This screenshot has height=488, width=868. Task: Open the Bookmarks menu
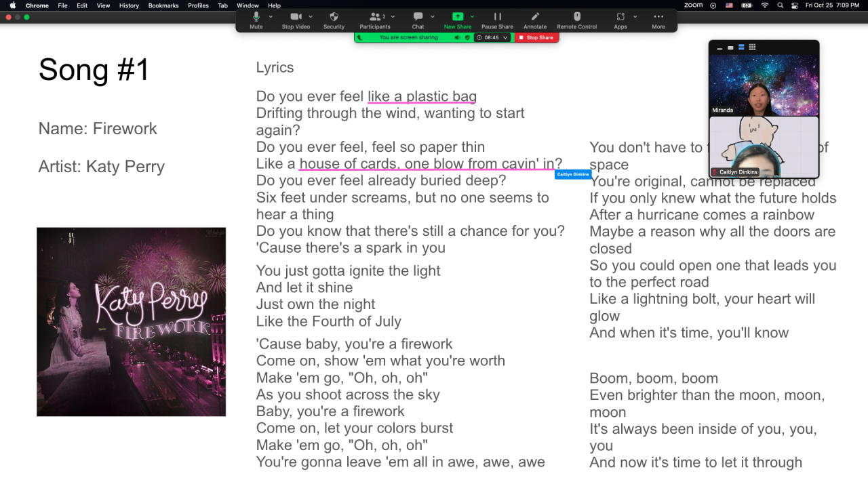click(x=163, y=5)
